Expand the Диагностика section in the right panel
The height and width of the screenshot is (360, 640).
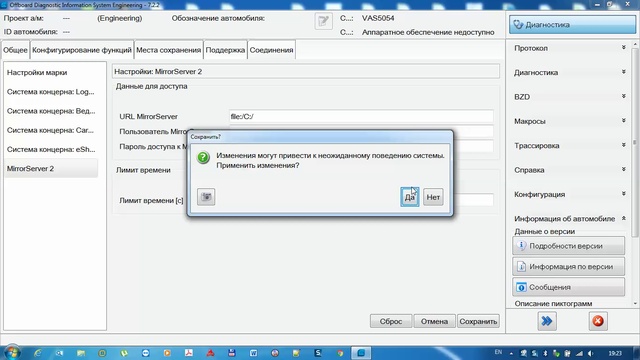570,72
